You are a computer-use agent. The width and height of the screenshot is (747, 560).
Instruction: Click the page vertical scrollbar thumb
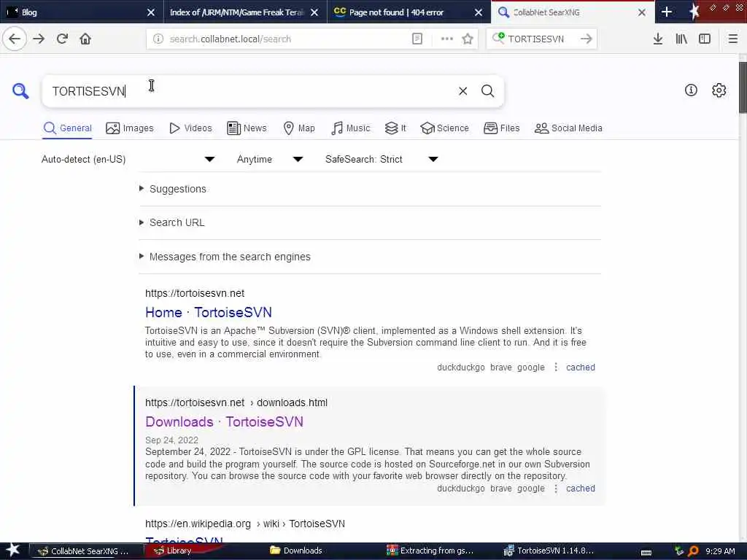(x=743, y=87)
